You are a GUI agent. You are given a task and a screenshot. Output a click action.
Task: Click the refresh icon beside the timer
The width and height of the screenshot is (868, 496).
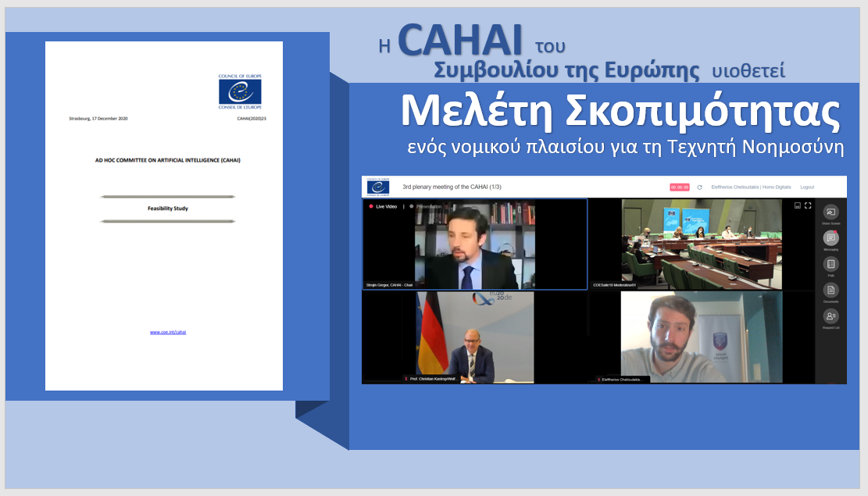pos(700,187)
